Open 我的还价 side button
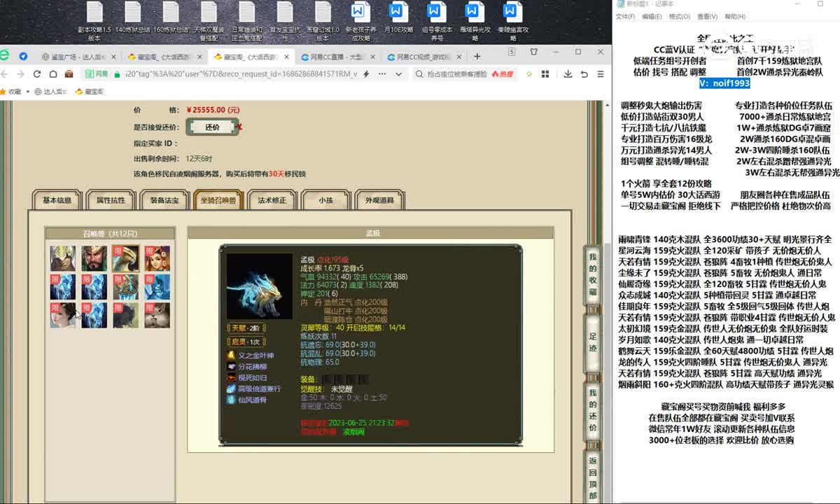Viewport: 840px width, 504px height. click(x=593, y=409)
